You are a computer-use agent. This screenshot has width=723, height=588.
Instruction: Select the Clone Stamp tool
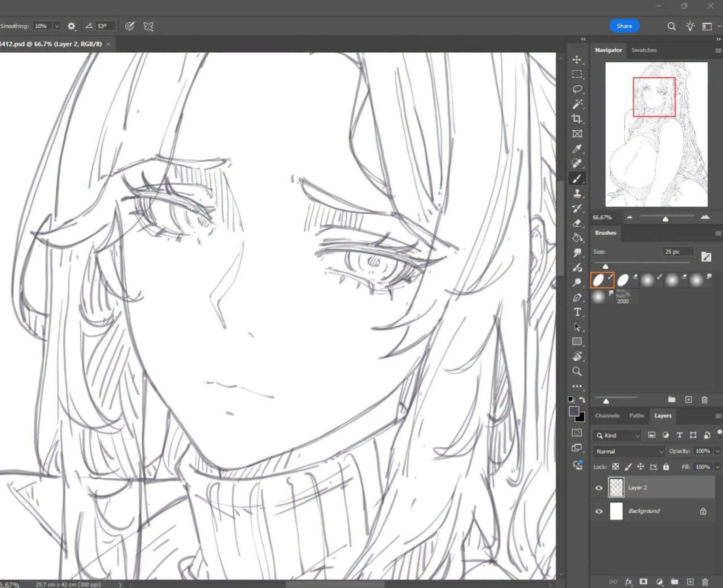click(x=577, y=193)
